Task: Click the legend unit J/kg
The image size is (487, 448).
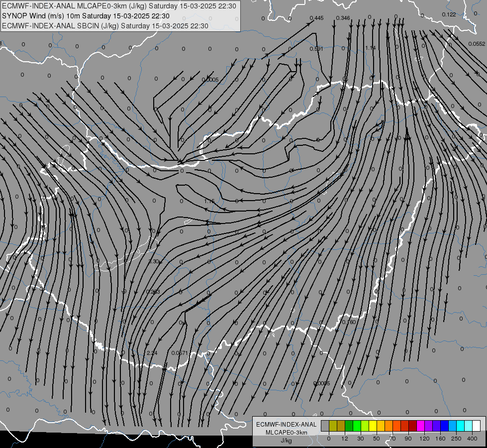Action: [x=287, y=441]
